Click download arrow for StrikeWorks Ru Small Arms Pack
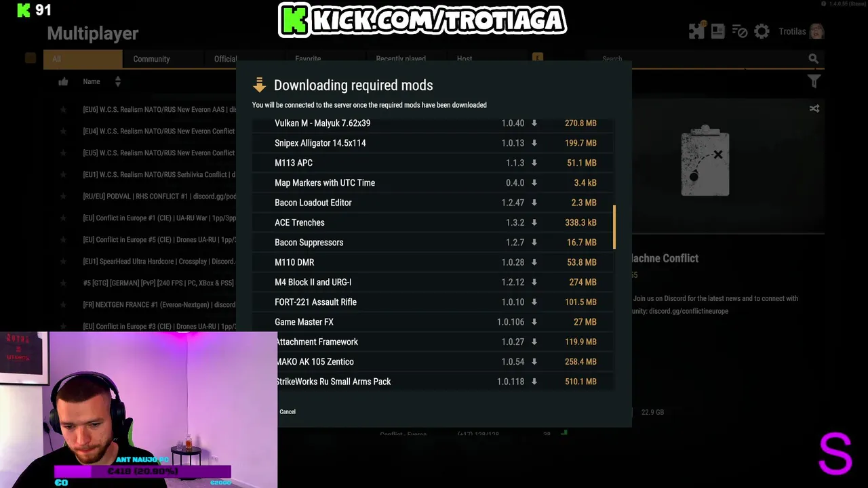Viewport: 868px width, 488px height. [534, 382]
